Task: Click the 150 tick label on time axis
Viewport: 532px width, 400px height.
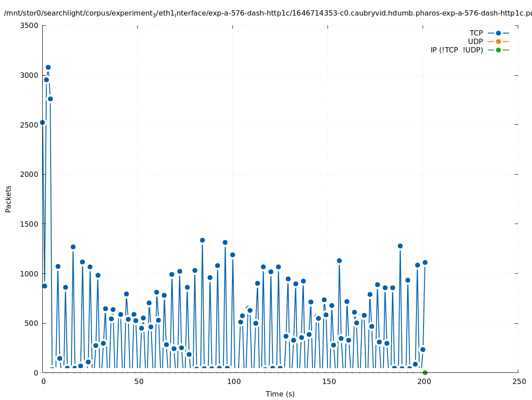Action: pos(328,381)
